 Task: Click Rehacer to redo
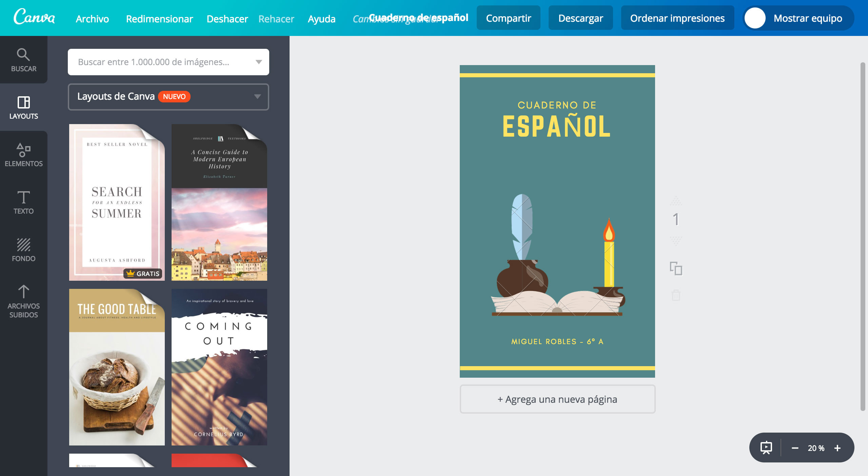tap(276, 19)
